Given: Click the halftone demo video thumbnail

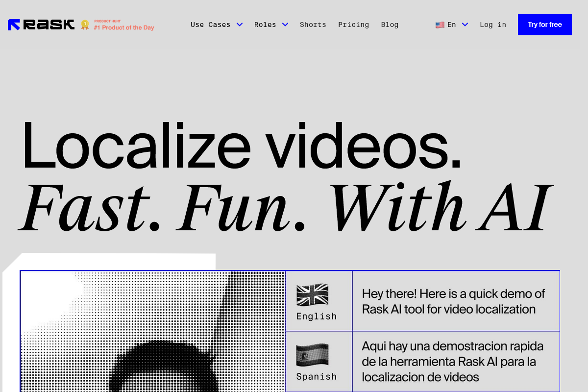Looking at the screenshot, I should click(x=152, y=331).
